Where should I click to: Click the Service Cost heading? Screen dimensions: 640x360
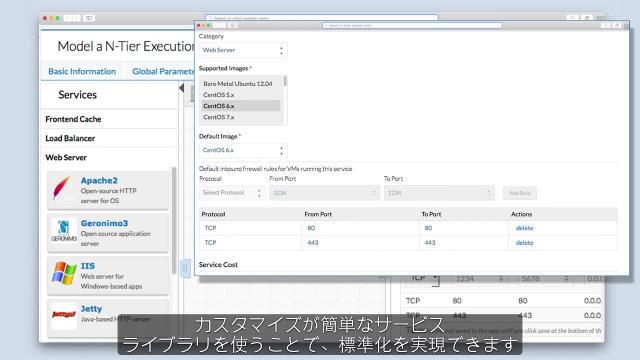click(218, 265)
